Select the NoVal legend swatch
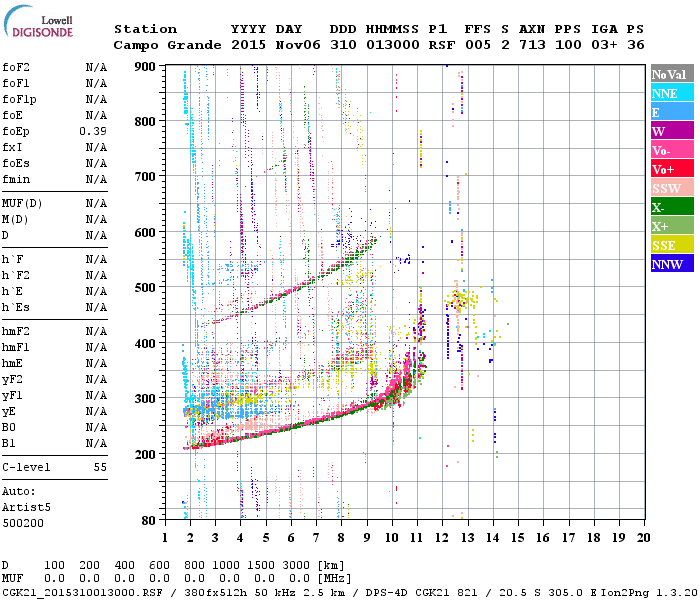Image resolution: width=700 pixels, height=600 pixels. tap(672, 74)
